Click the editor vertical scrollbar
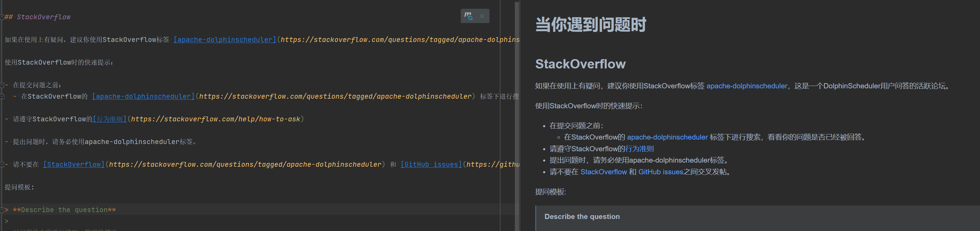 click(x=517, y=115)
